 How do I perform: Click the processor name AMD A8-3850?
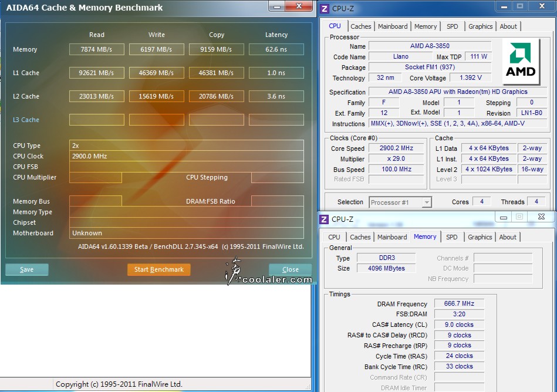click(430, 46)
